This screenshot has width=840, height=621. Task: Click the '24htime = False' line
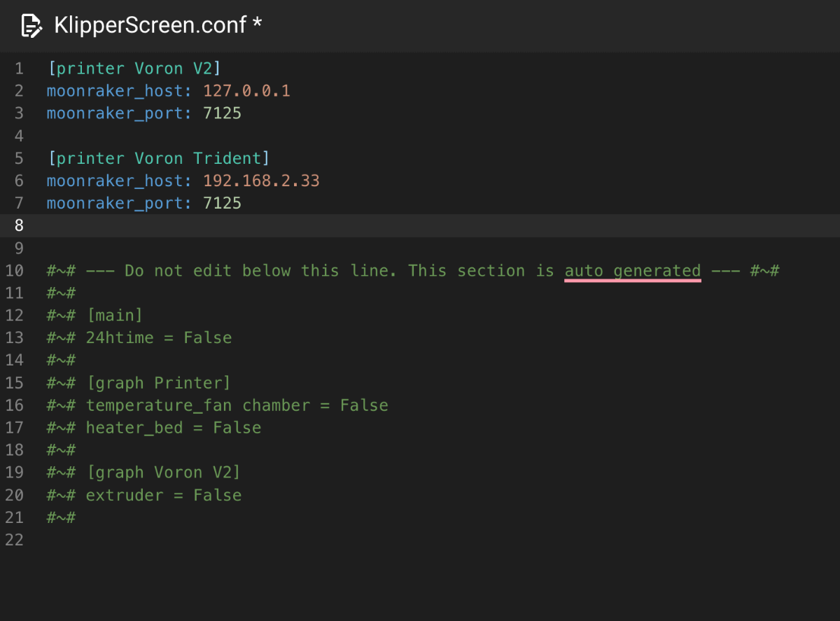point(139,338)
